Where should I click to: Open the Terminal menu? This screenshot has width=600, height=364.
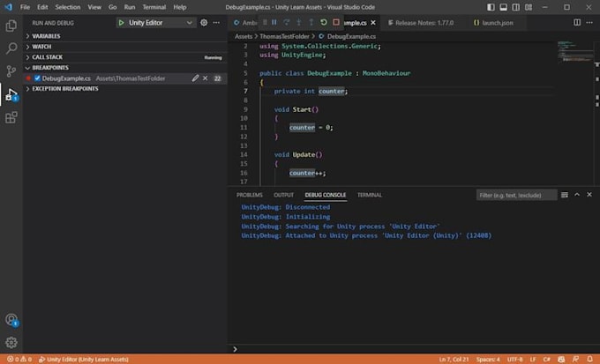click(154, 7)
